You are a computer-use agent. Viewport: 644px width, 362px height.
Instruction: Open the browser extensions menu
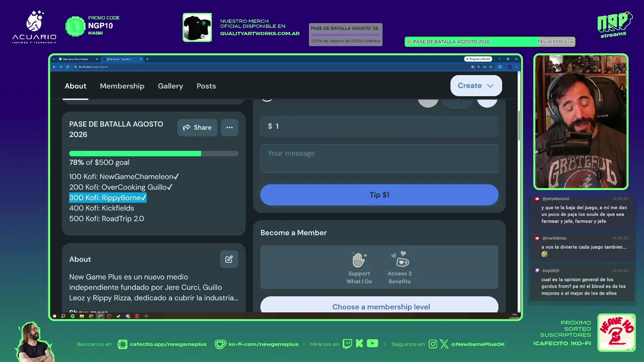[x=500, y=67]
